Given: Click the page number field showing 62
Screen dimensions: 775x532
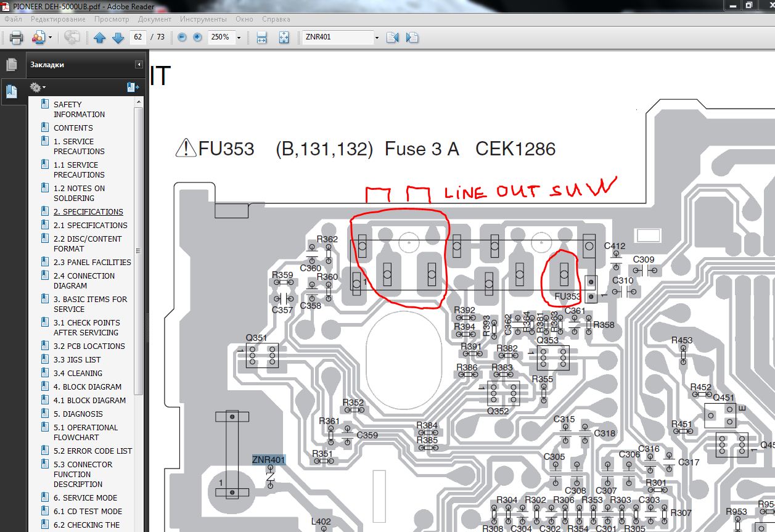Looking at the screenshot, I should 138,37.
